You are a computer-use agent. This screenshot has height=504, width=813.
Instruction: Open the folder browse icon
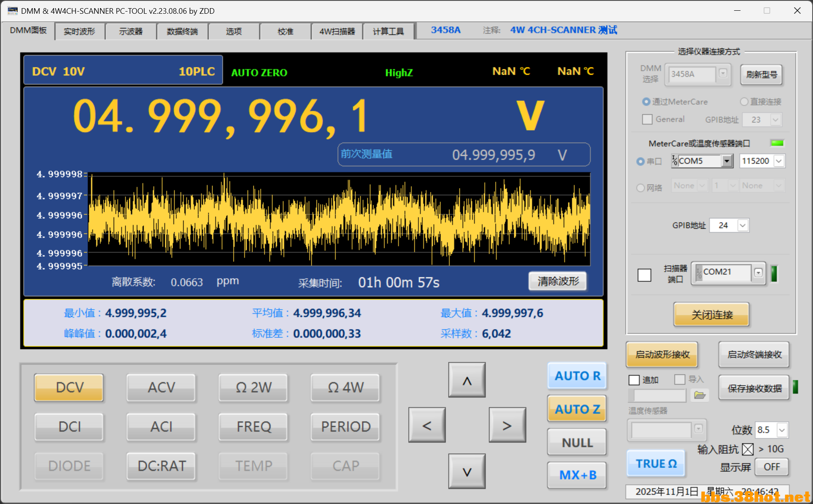tap(700, 395)
